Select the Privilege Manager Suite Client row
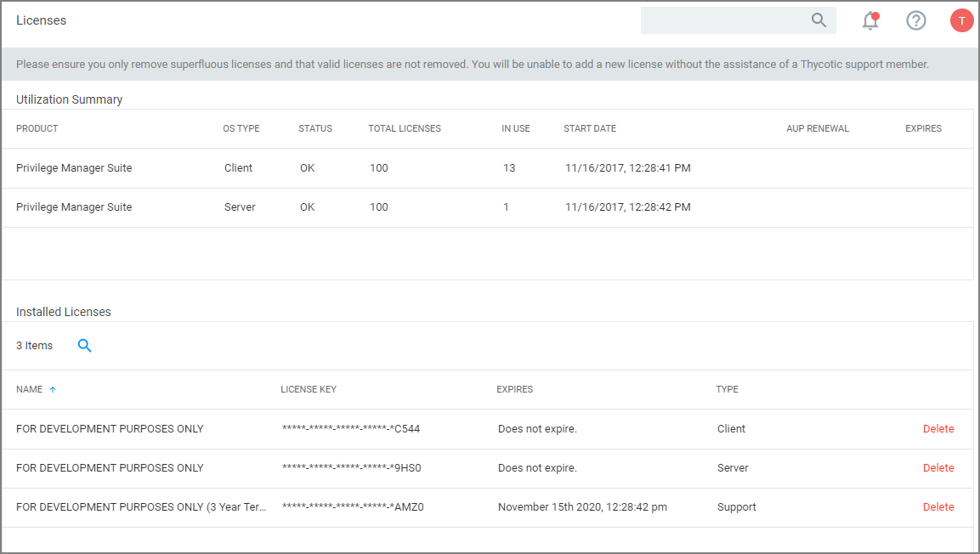Image resolution: width=980 pixels, height=554 pixels. (x=74, y=168)
